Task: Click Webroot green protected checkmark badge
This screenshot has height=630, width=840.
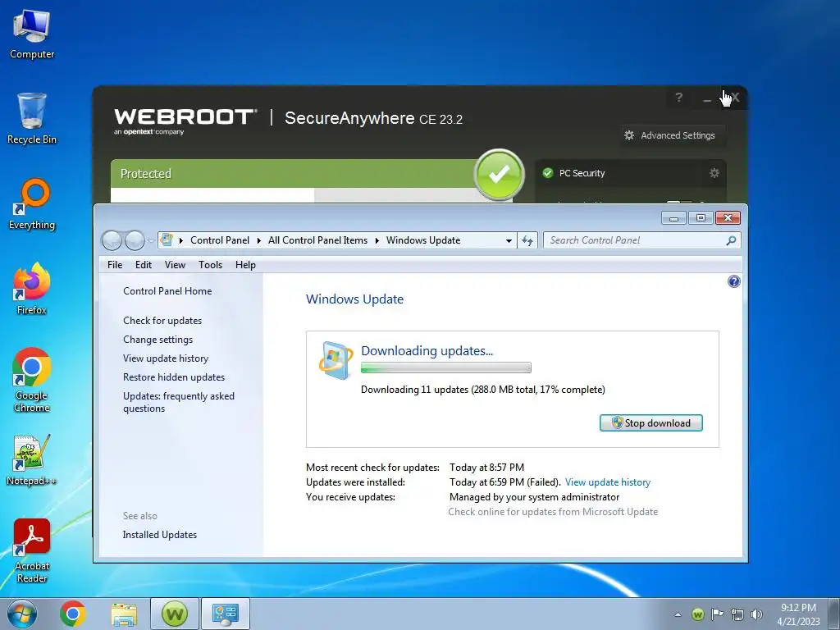Action: click(499, 174)
